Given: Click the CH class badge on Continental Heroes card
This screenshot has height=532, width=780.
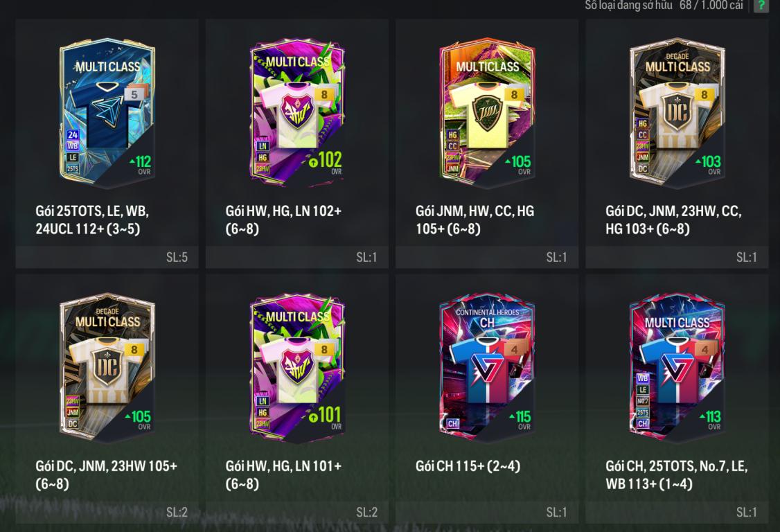Looking at the screenshot, I should pyautogui.click(x=452, y=423).
